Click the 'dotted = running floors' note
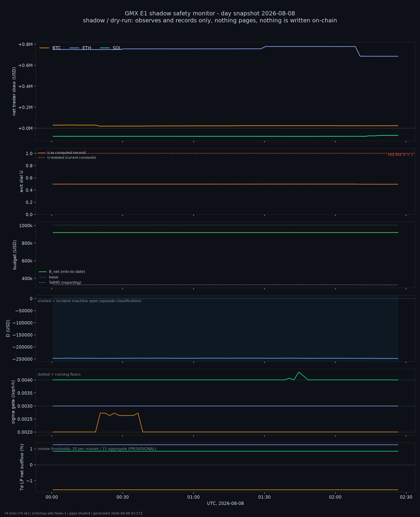The image size is (420, 517). click(59, 375)
